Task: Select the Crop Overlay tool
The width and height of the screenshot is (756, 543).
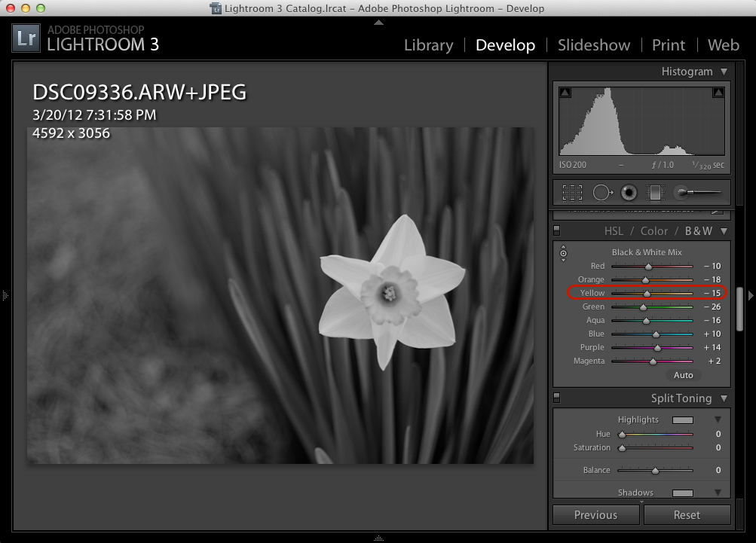Action: pyautogui.click(x=572, y=193)
